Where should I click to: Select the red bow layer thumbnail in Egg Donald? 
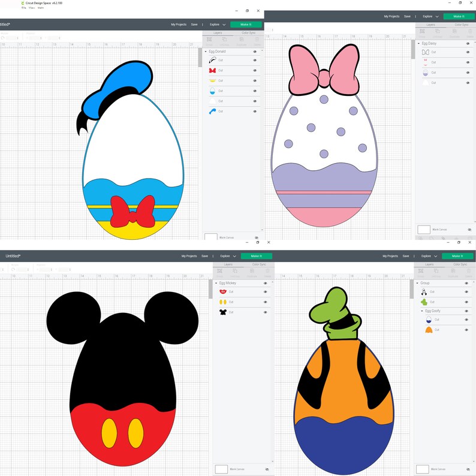point(212,70)
